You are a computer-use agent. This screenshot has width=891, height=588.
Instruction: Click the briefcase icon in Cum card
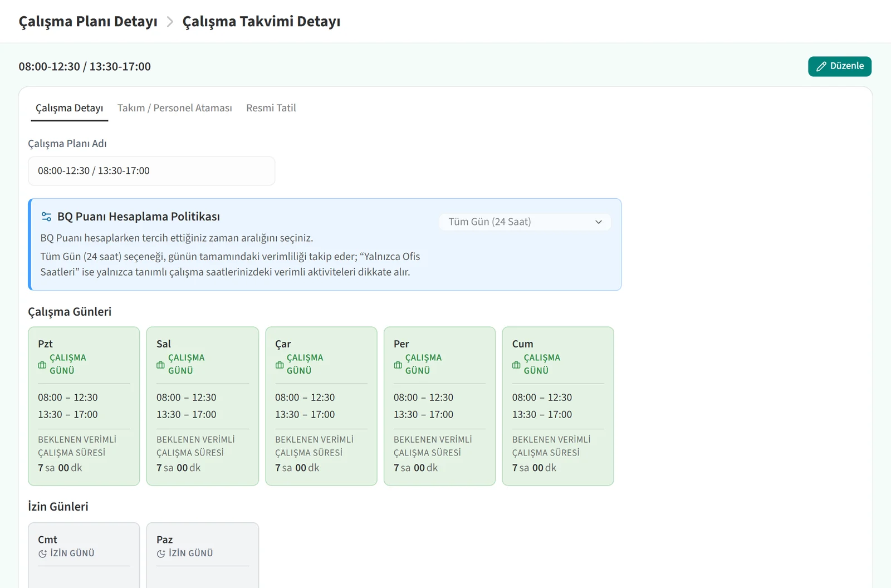point(516,365)
